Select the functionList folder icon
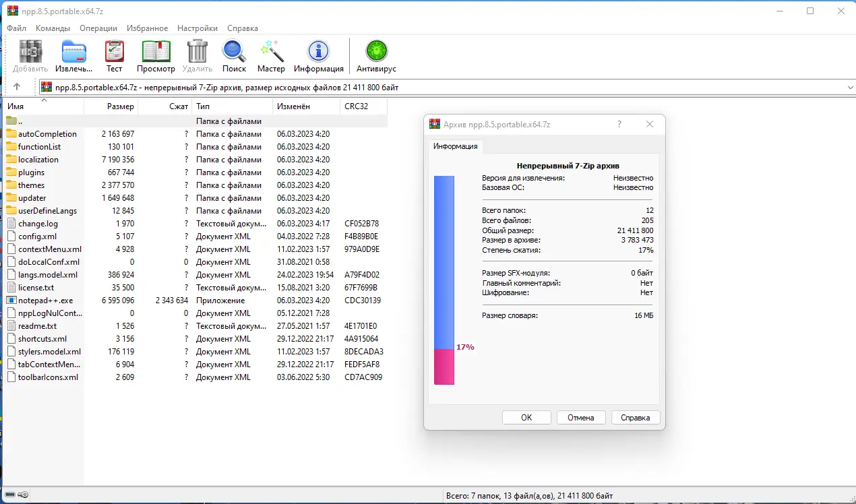Viewport: 856px width, 504px height. (x=11, y=146)
